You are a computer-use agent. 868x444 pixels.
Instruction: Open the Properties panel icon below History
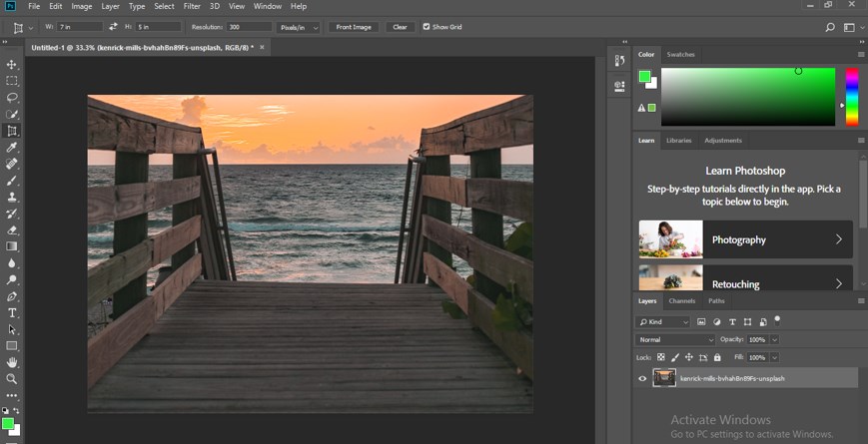click(x=619, y=86)
